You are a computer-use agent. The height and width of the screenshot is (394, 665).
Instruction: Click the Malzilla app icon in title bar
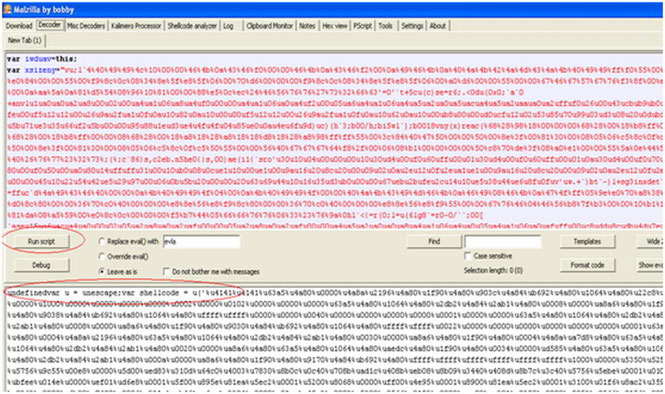click(x=7, y=9)
